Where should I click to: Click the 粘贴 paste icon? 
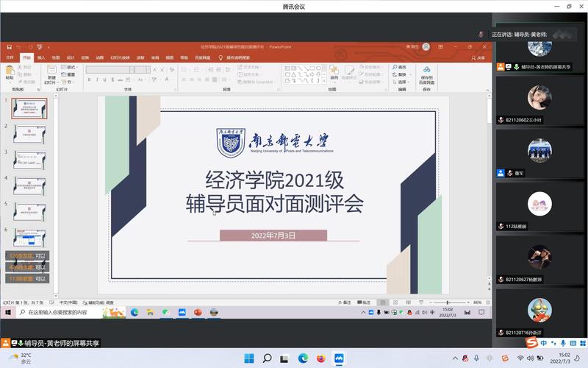click(10, 72)
